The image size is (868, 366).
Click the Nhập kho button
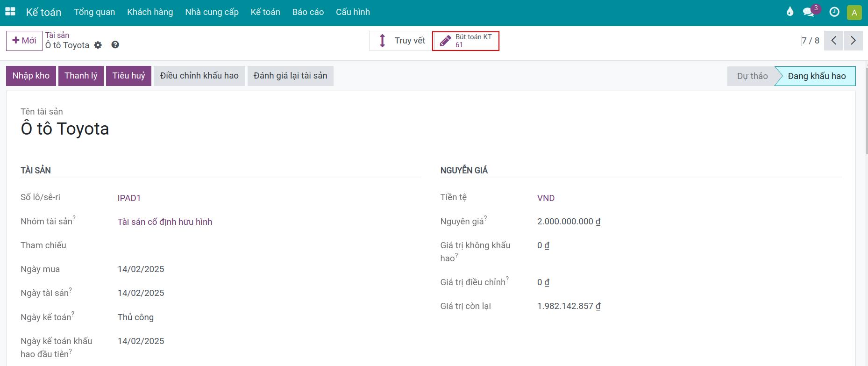31,76
